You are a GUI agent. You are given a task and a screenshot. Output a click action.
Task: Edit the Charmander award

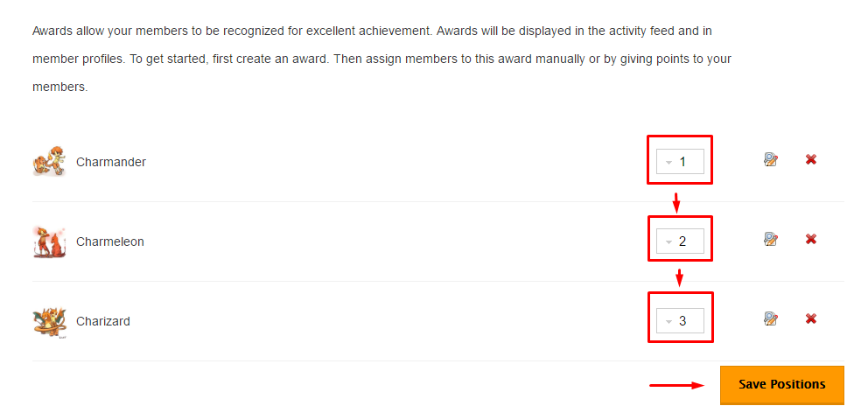coord(771,160)
